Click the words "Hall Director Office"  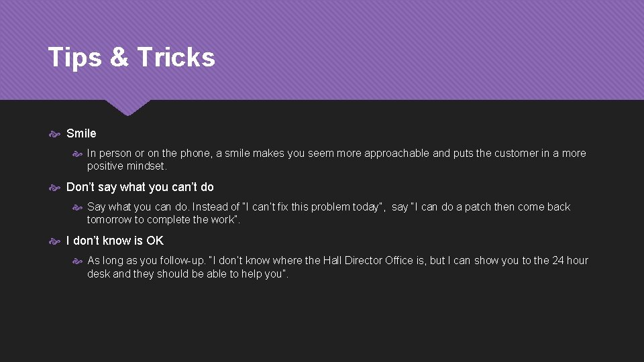coord(364,261)
